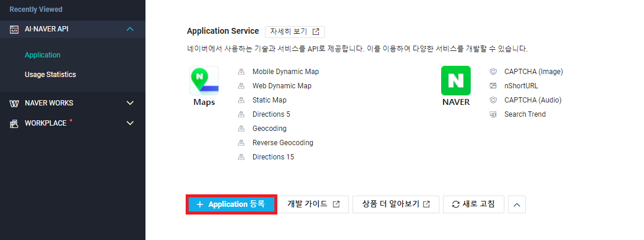Image resolution: width=644 pixels, height=240 pixels.
Task: Click the CAPTCHA (Image) text
Action: pos(533,72)
